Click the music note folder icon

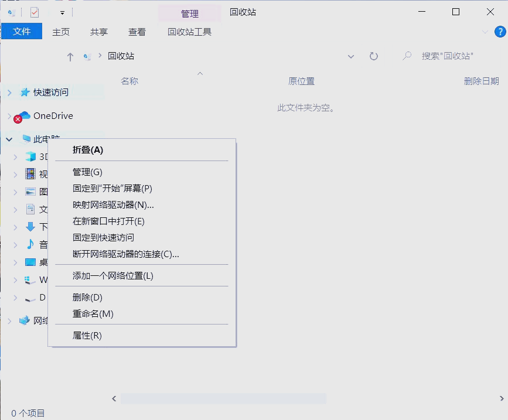coord(30,244)
